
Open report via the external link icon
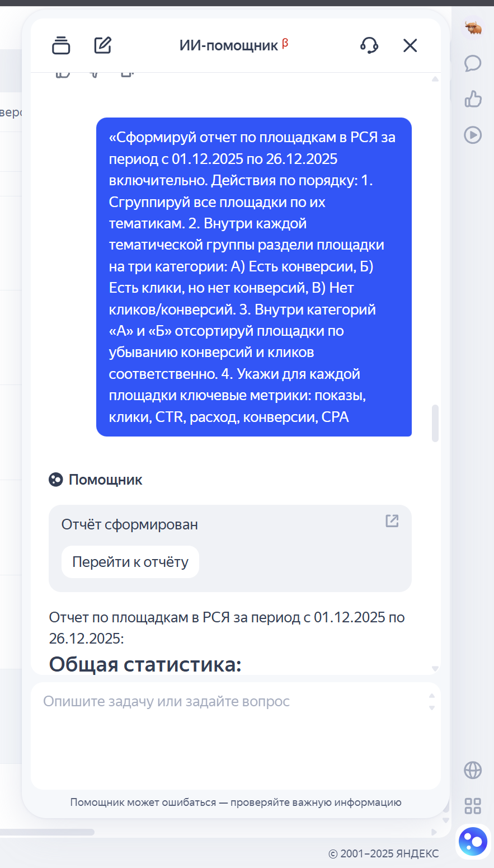click(392, 521)
